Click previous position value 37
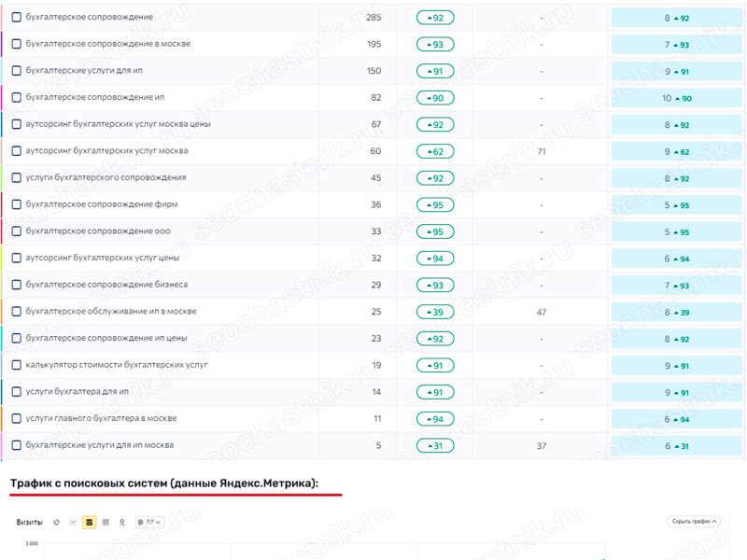The width and height of the screenshot is (747, 560). pyautogui.click(x=542, y=446)
